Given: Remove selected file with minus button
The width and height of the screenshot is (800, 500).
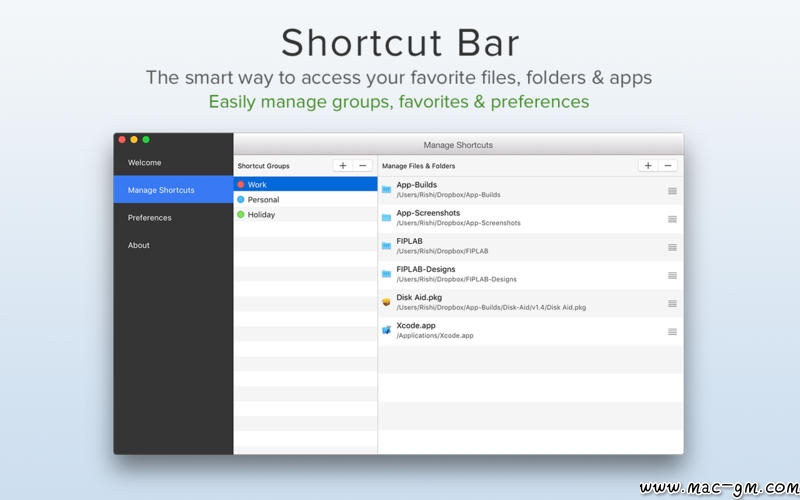Looking at the screenshot, I should [x=668, y=165].
